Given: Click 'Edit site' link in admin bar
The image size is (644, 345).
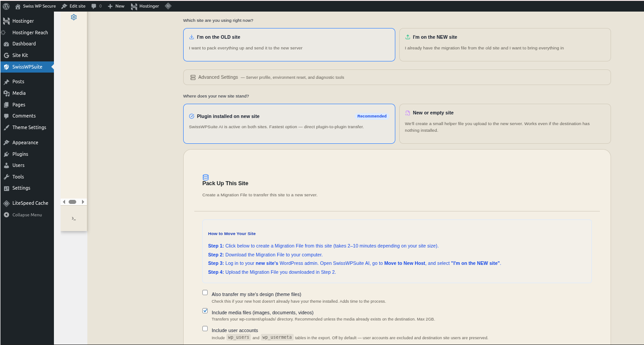Looking at the screenshot, I should (x=74, y=6).
